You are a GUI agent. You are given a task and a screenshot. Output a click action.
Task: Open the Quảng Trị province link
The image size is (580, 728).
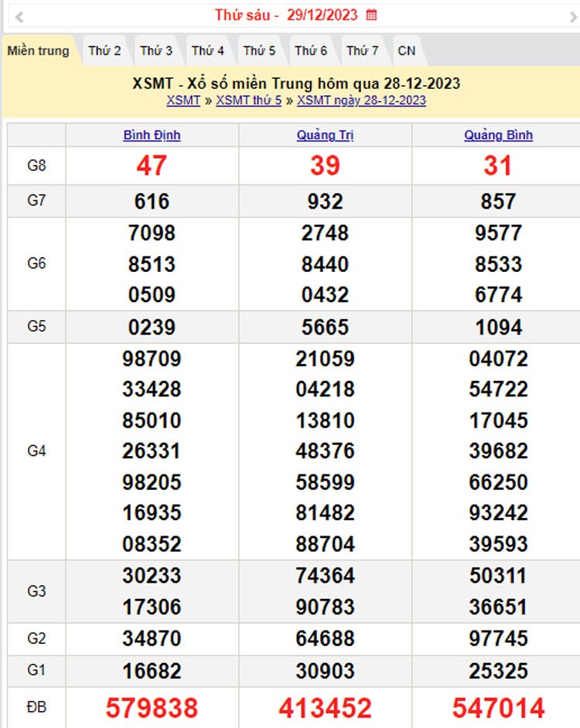click(x=325, y=135)
